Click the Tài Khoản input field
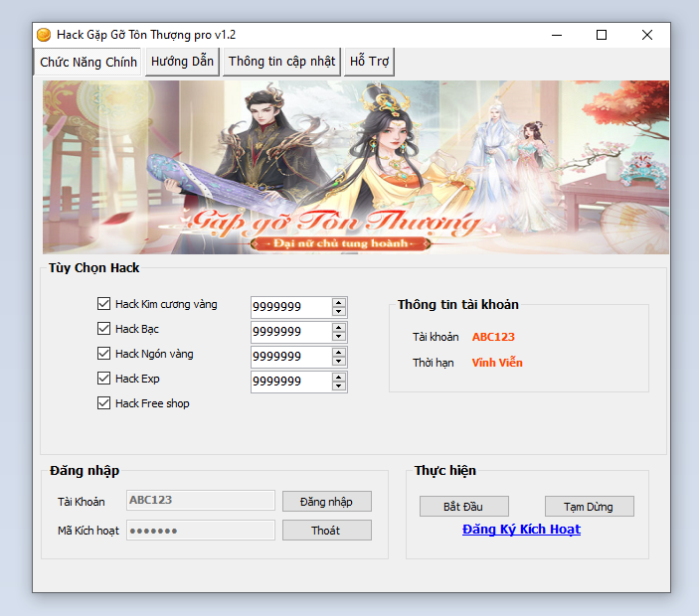The width and height of the screenshot is (699, 616). 201,501
